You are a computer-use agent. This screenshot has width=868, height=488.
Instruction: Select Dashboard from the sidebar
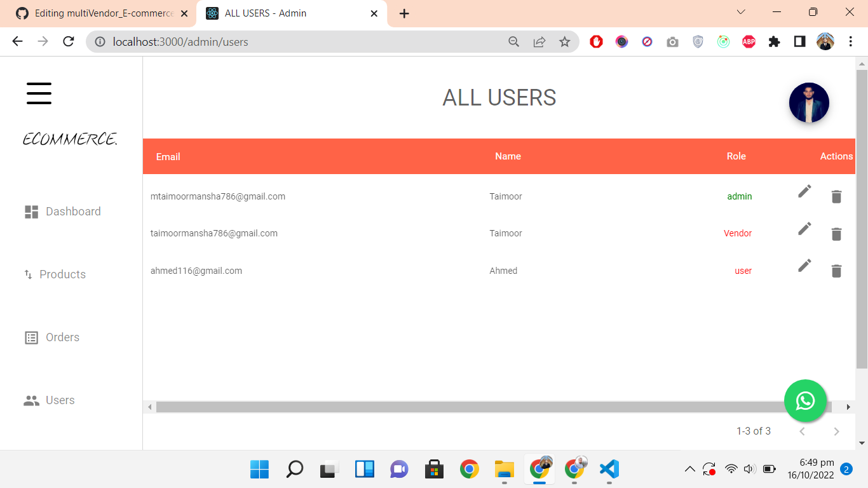(72, 211)
